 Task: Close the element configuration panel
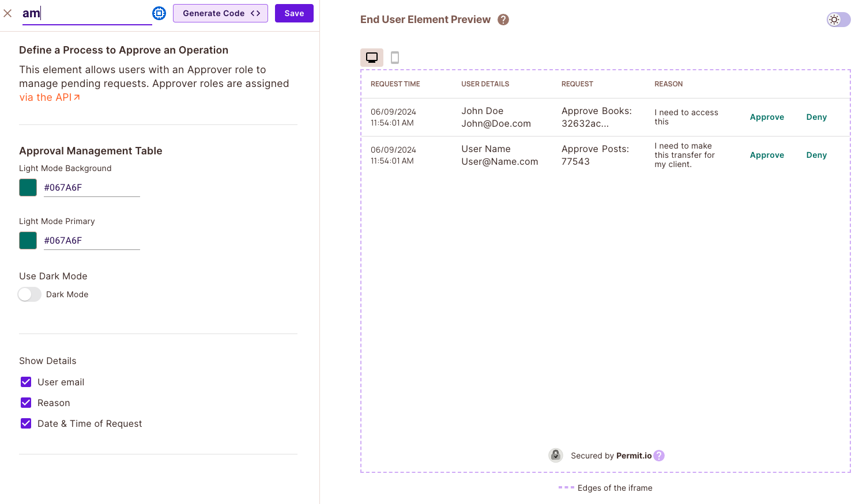[7, 13]
